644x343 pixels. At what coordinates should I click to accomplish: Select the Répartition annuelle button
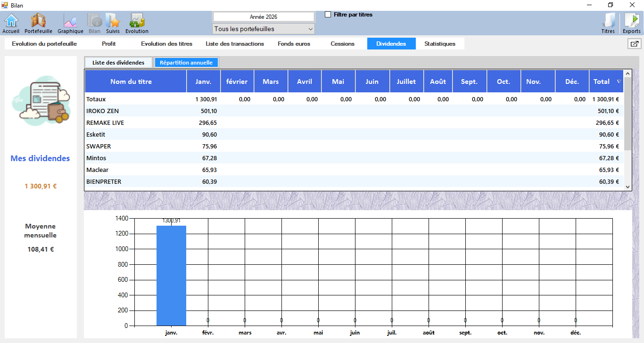click(x=186, y=63)
